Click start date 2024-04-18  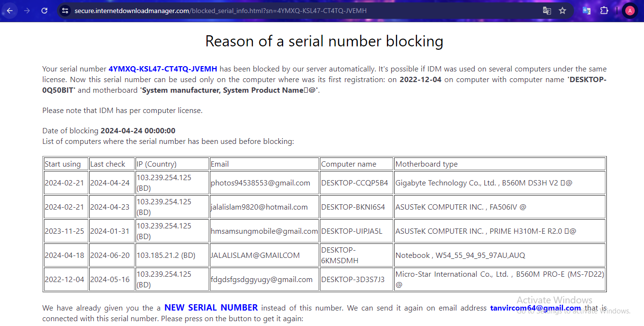[x=64, y=255]
